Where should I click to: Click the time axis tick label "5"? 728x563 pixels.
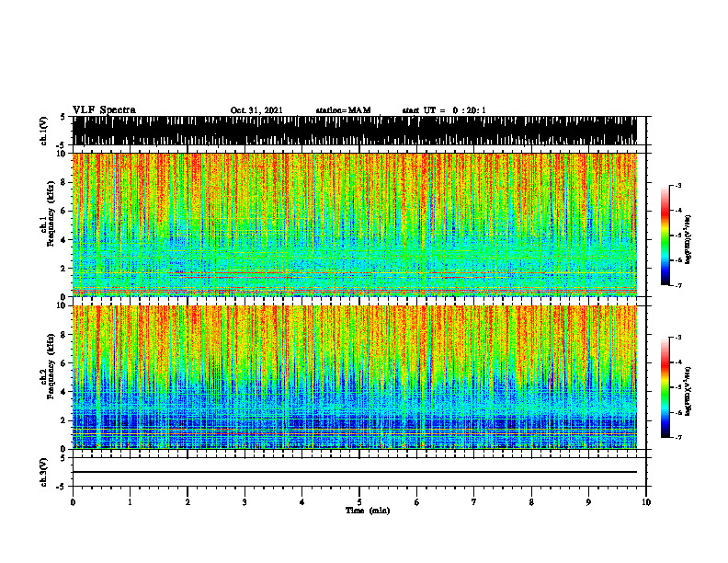(359, 502)
